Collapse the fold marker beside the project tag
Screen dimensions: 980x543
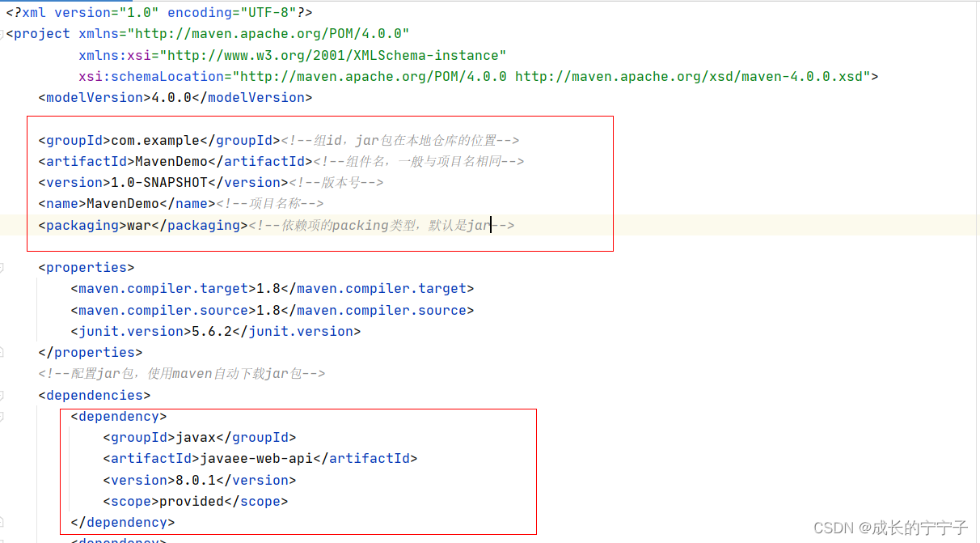coord(2,34)
